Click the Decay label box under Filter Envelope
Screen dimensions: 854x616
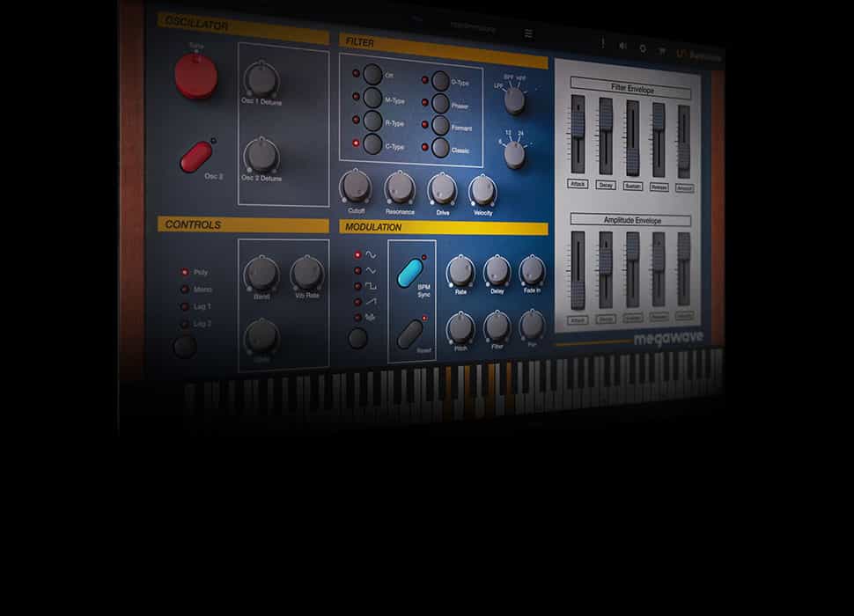click(606, 185)
